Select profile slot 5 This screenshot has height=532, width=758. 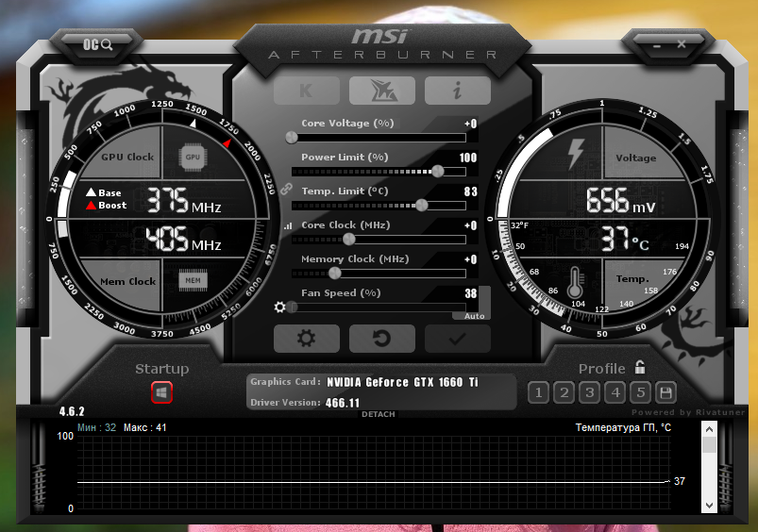pyautogui.click(x=641, y=392)
